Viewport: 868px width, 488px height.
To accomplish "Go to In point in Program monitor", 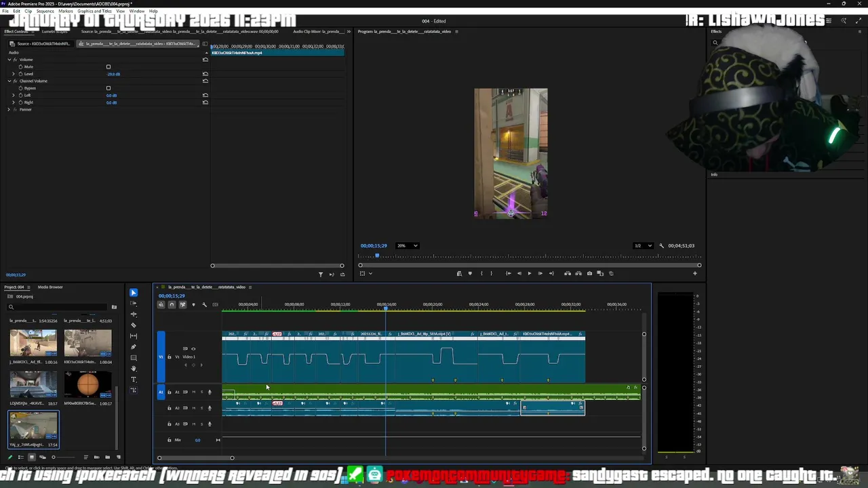I will click(509, 273).
